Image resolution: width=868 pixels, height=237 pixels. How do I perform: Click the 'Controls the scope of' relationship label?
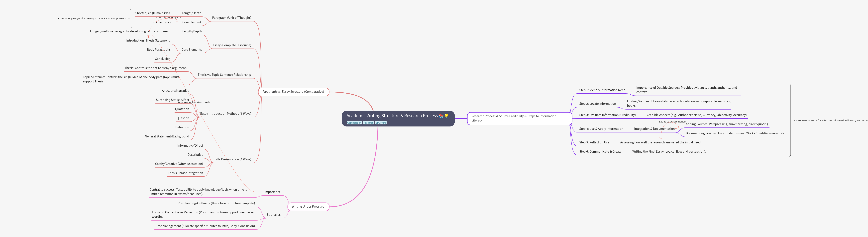click(x=168, y=17)
